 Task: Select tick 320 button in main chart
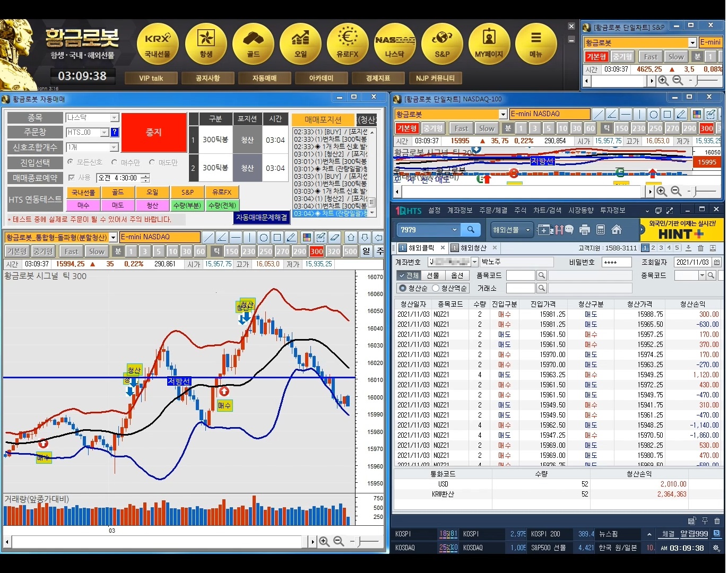coord(333,251)
